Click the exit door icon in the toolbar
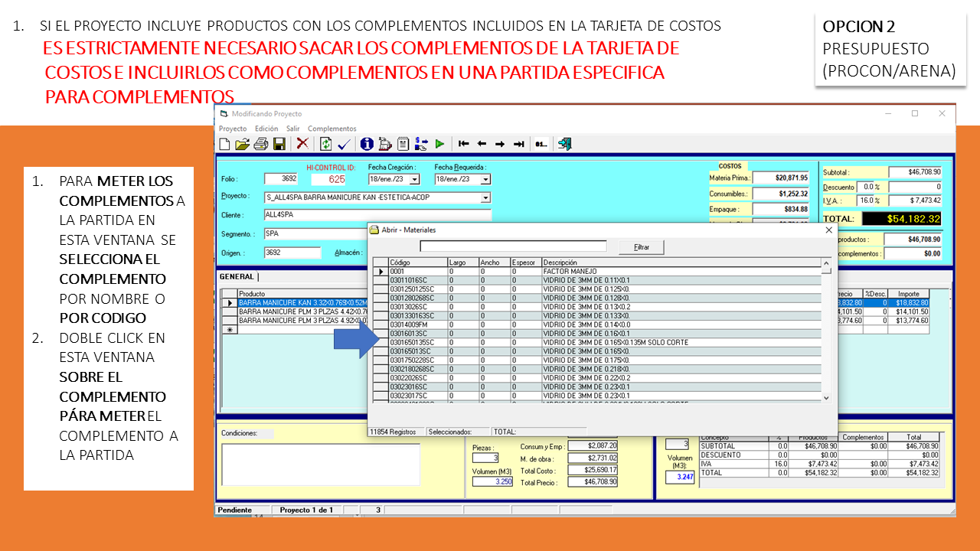This screenshot has width=980, height=551. coord(565,144)
